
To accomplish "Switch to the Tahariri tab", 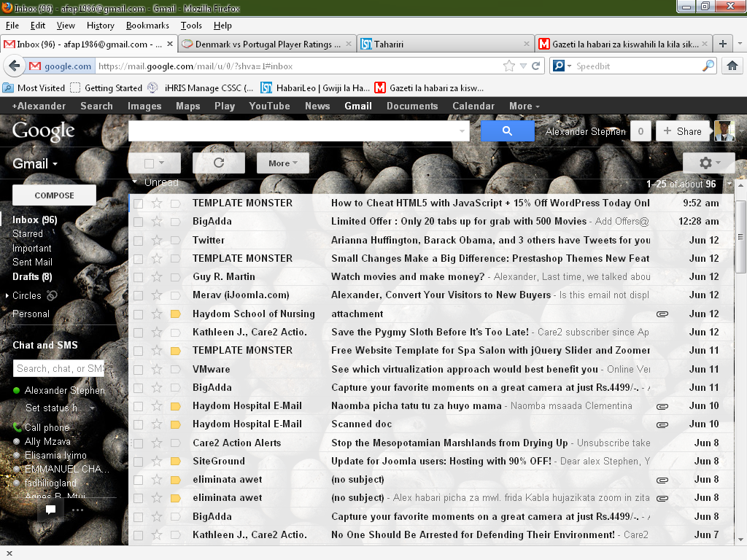I will point(445,44).
